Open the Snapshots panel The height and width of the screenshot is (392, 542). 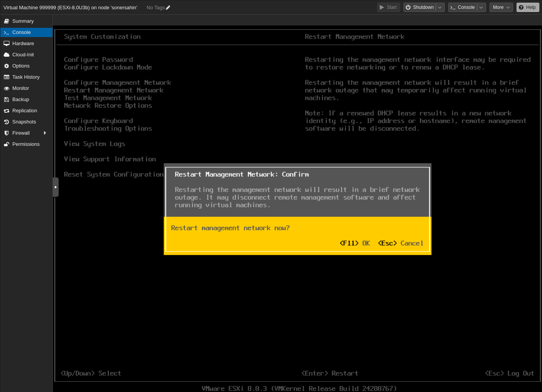pos(24,122)
